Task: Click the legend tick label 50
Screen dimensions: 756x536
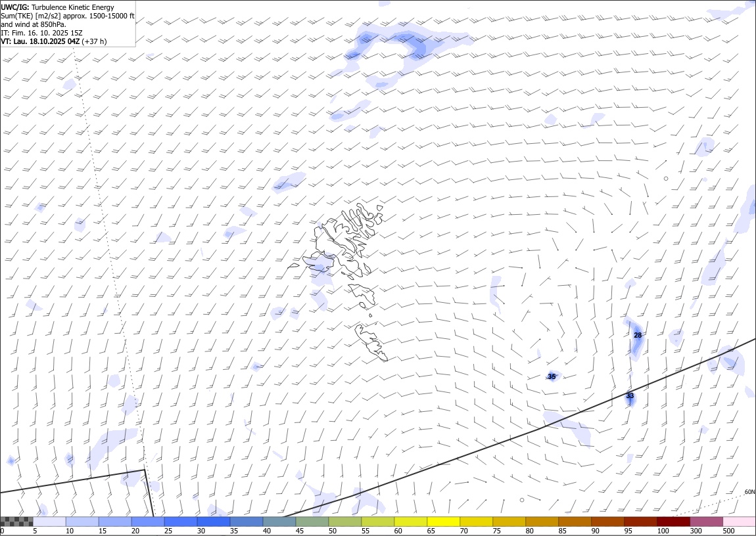Action: (x=332, y=531)
